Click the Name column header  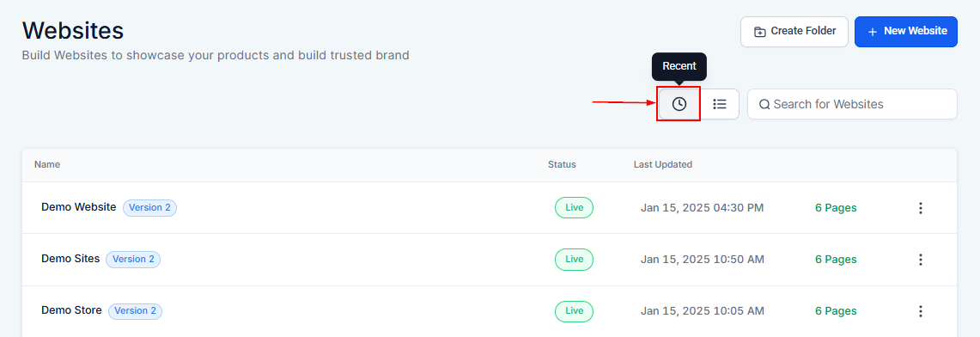(x=47, y=164)
